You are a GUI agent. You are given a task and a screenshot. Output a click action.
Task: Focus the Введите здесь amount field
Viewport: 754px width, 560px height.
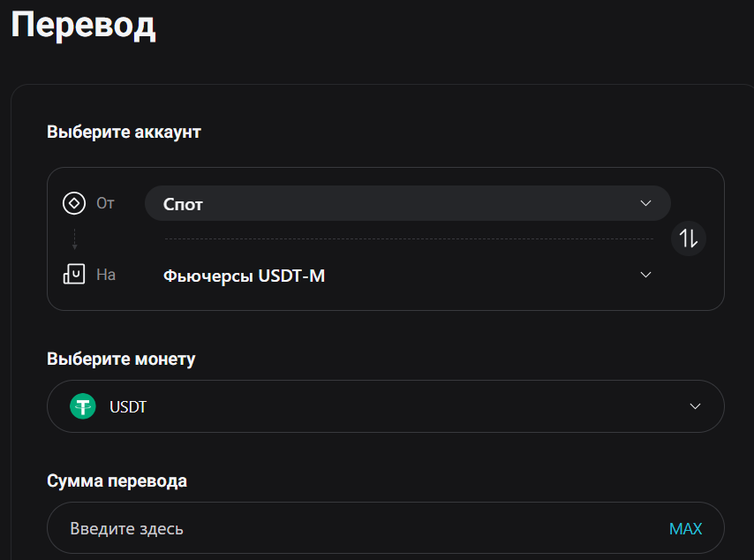click(x=353, y=528)
